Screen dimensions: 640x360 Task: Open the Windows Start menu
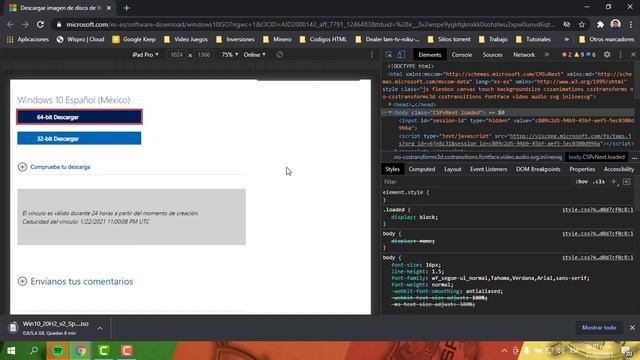pos(11,351)
